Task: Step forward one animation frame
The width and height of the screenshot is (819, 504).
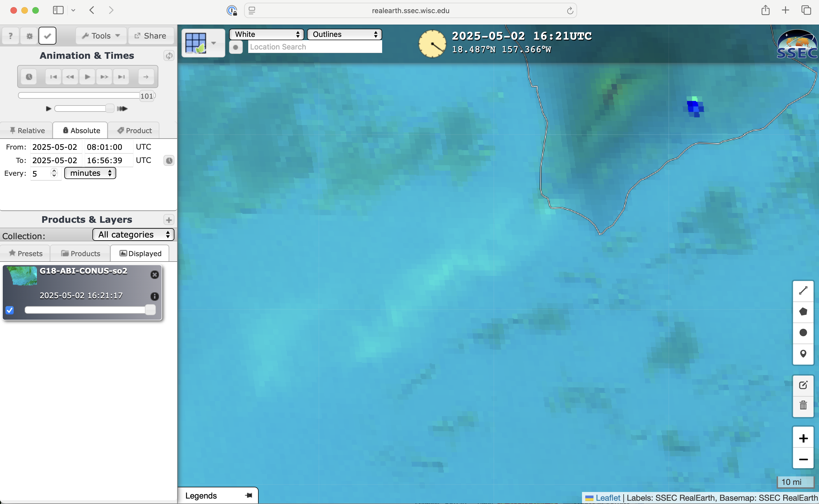Action: click(x=104, y=77)
